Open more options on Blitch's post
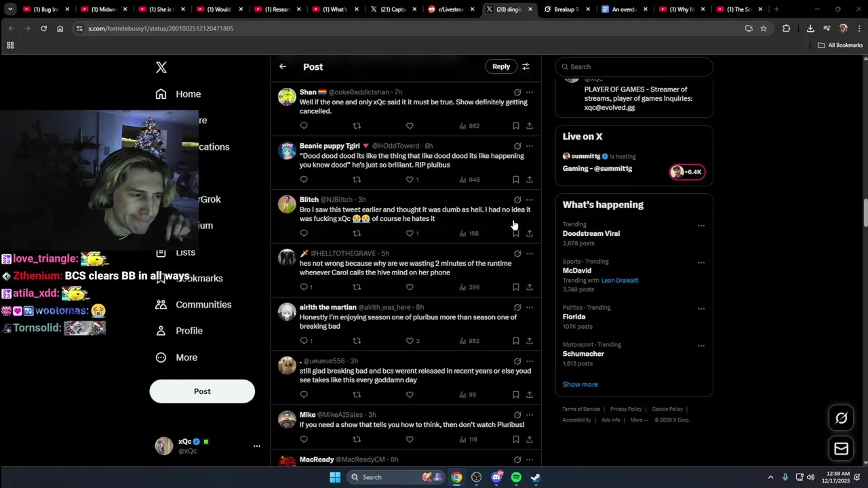The width and height of the screenshot is (868, 488). pyautogui.click(x=530, y=200)
